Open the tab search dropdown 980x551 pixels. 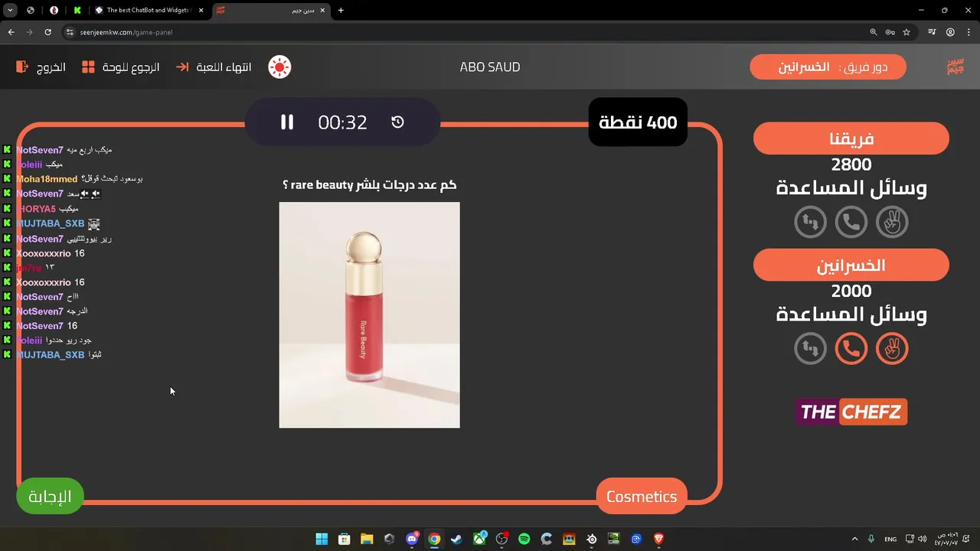click(x=10, y=10)
